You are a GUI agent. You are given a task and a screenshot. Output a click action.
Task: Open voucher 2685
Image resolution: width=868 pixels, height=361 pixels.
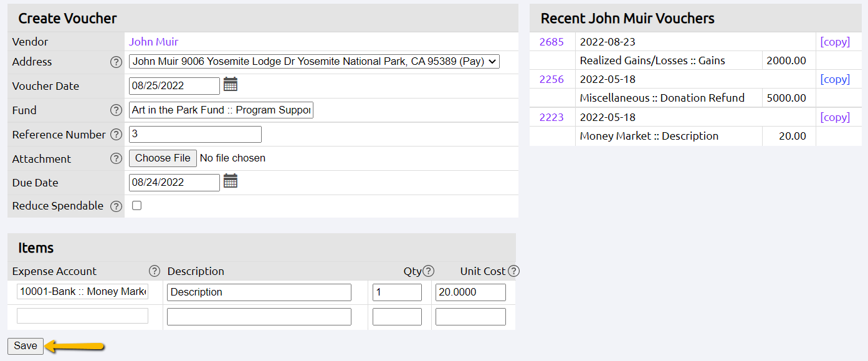pyautogui.click(x=551, y=42)
